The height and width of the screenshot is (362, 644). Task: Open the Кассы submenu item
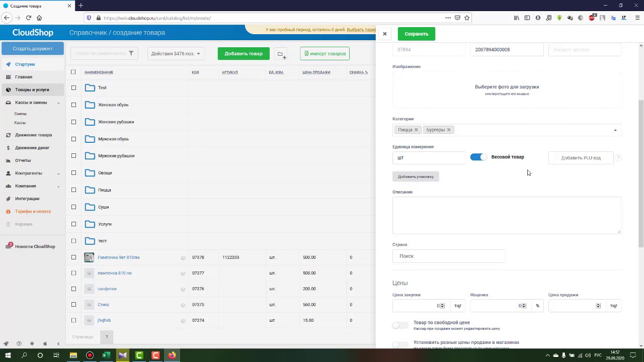pos(20,123)
